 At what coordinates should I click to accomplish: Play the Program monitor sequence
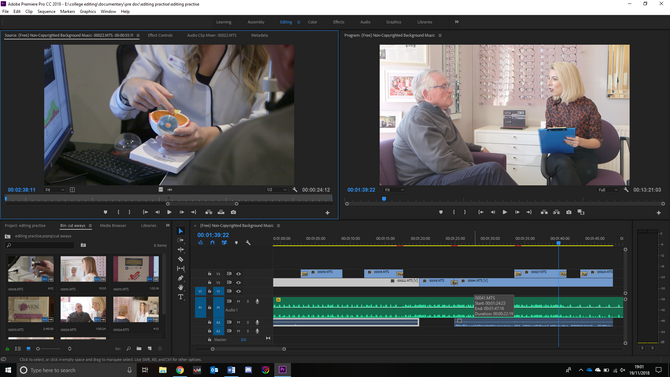505,212
